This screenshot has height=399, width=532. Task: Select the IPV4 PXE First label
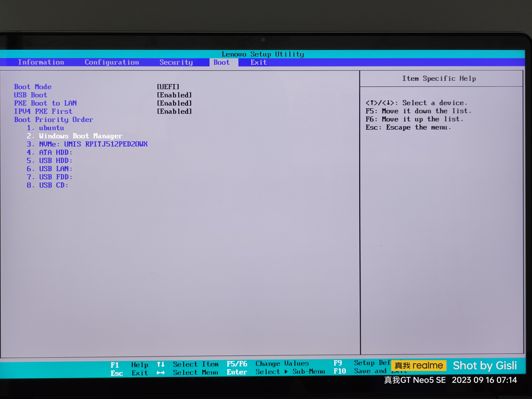(43, 111)
